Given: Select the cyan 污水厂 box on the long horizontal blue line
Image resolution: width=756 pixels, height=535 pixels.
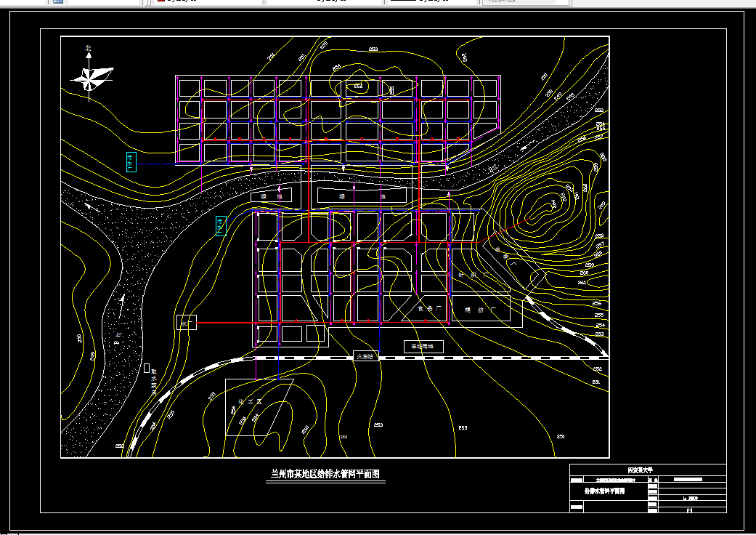Looking at the screenshot, I should tap(131, 162).
